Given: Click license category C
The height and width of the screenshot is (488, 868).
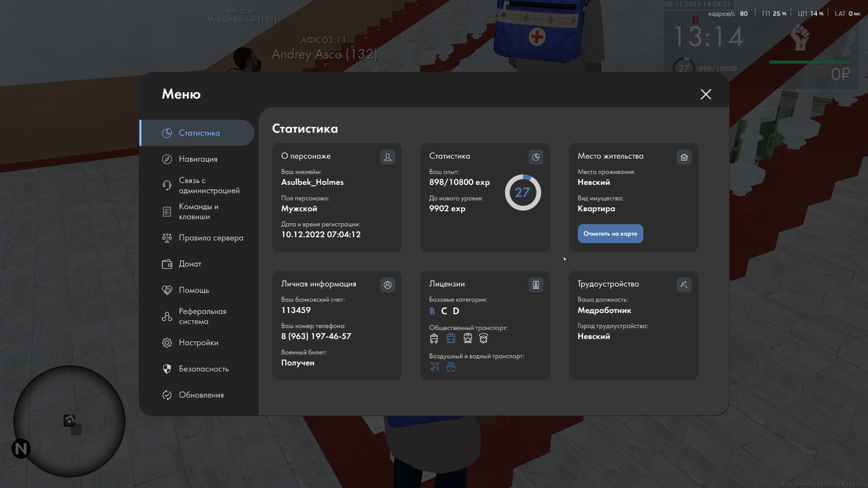Looking at the screenshot, I should tap(444, 311).
